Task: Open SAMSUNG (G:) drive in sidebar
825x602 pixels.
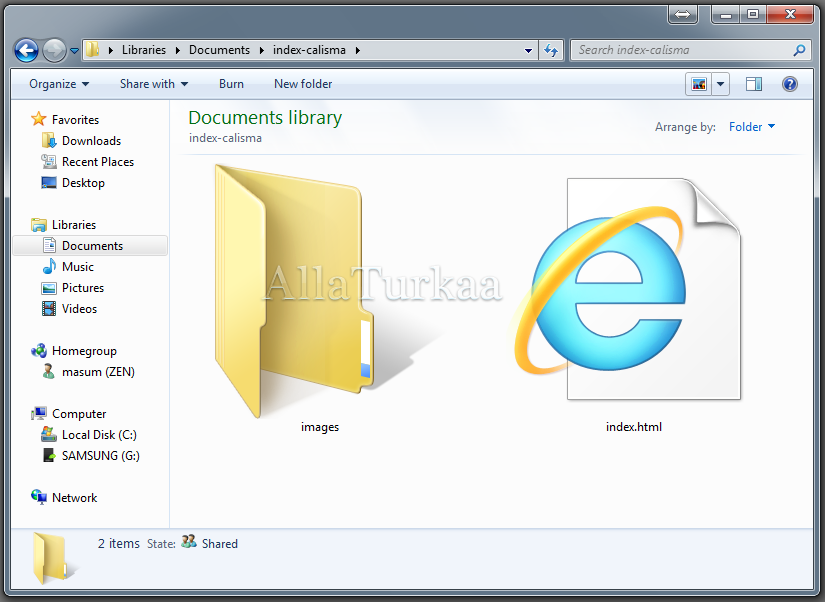Action: (100, 456)
